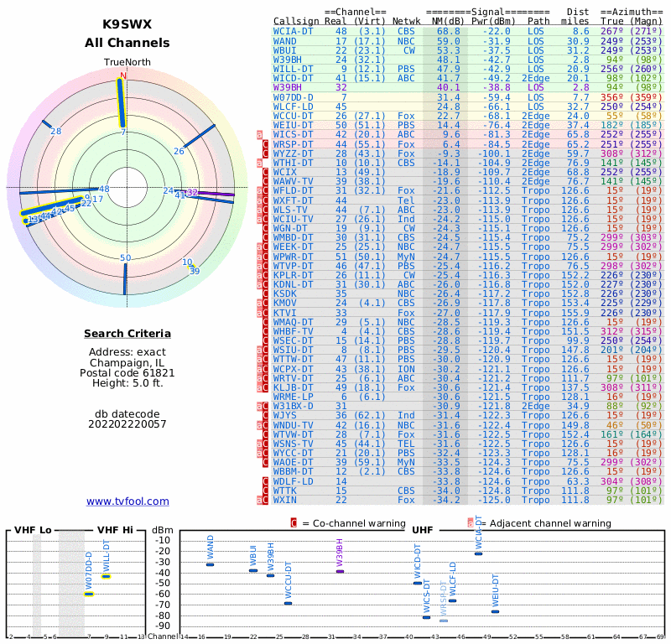671x644 pixels.
Task: Click the pink adjacent channel legend icon
Action: point(471,523)
